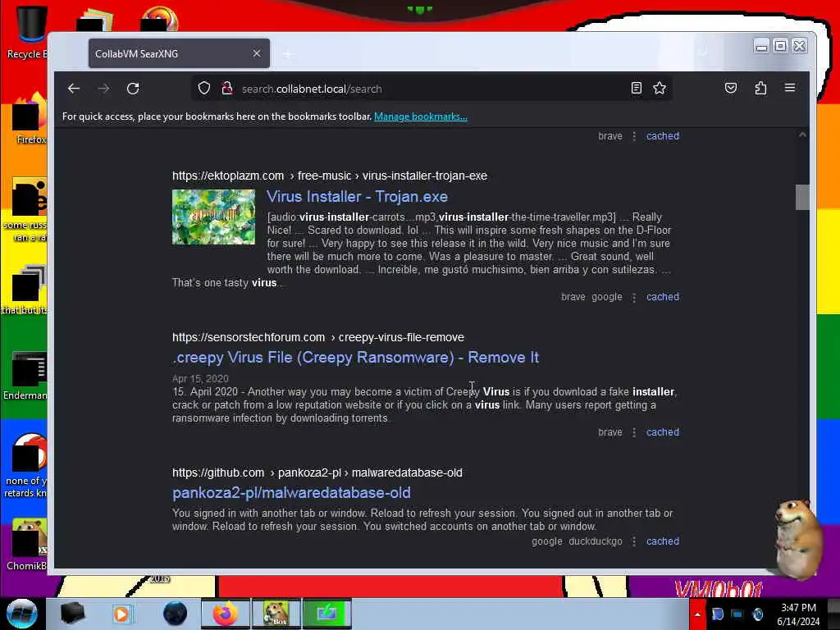This screenshot has height=630, width=840.
Task: Click the forward navigation arrow
Action: [x=103, y=89]
